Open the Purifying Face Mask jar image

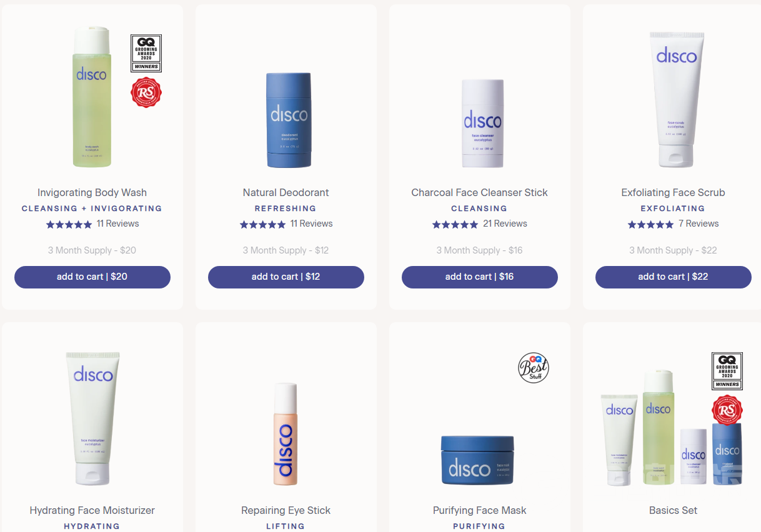(x=477, y=460)
